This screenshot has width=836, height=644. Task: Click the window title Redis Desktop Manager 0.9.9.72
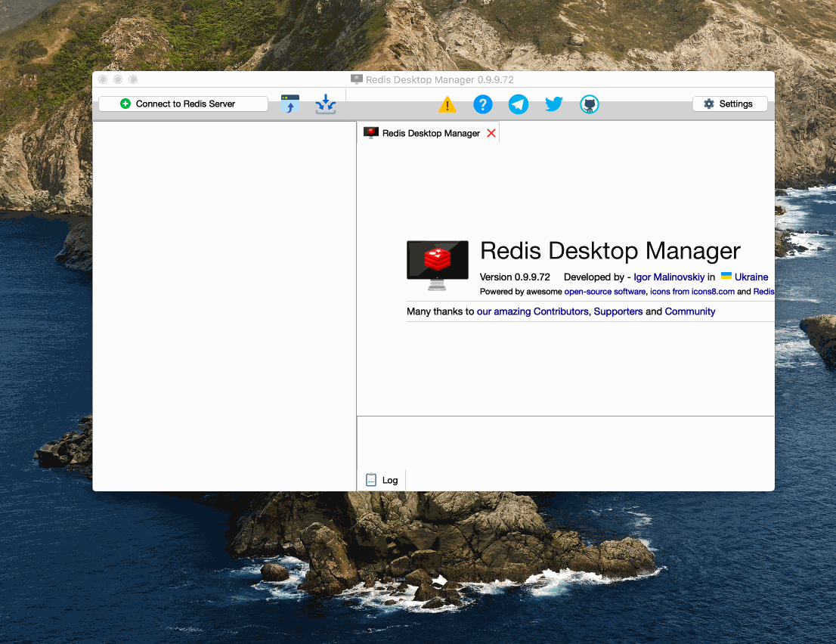tap(439, 80)
